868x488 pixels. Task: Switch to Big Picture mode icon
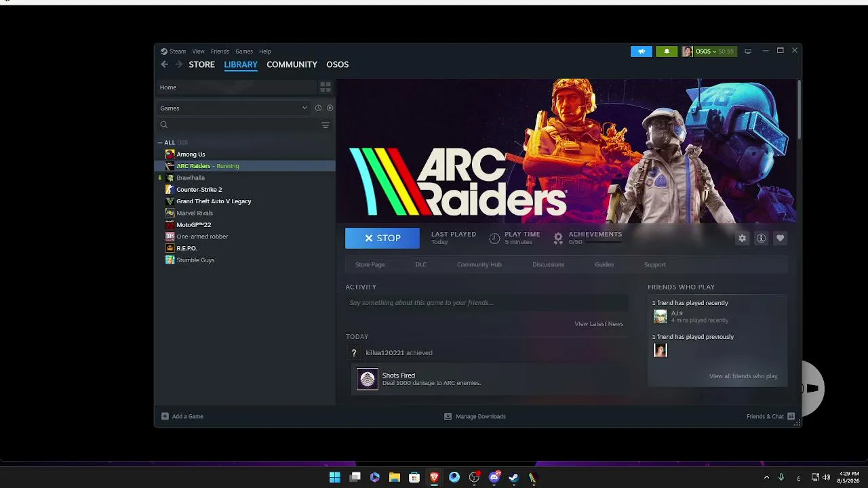[748, 51]
